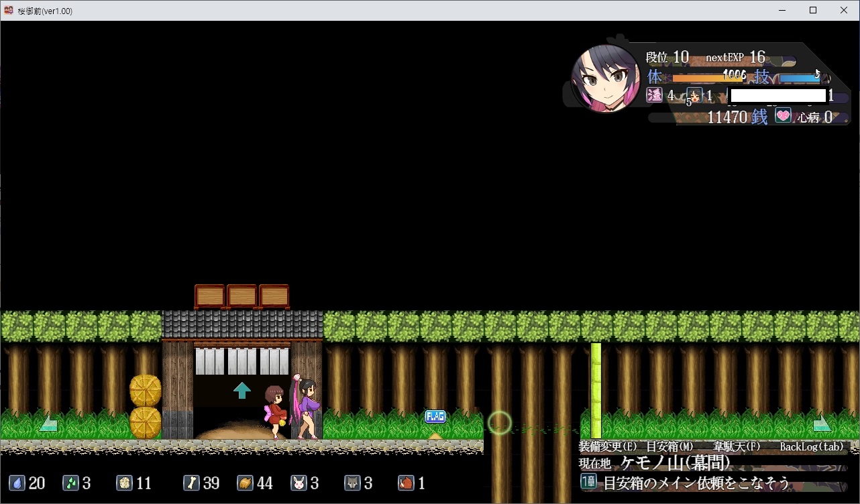
Task: Click the white noren curtain of the hut
Action: pos(242,361)
